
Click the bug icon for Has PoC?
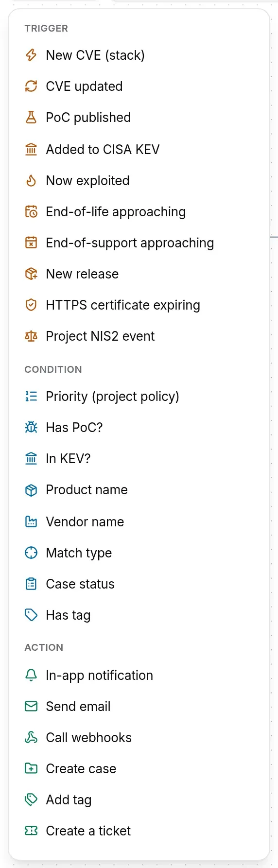point(31,428)
